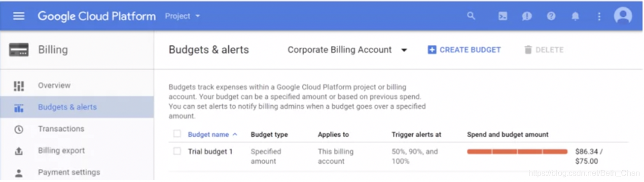Open the help question mark icon
Screen dimensions: 644x182
(x=551, y=16)
